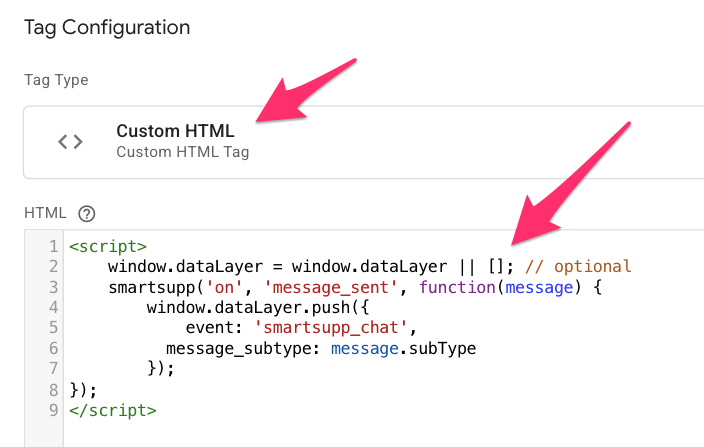Place cursor on opening <script> line

(x=108, y=247)
